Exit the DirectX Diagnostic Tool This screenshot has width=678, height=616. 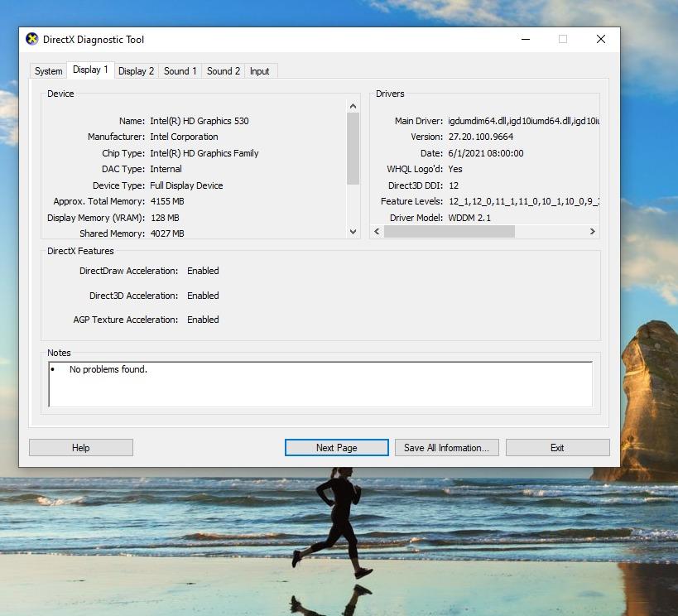[x=557, y=447]
